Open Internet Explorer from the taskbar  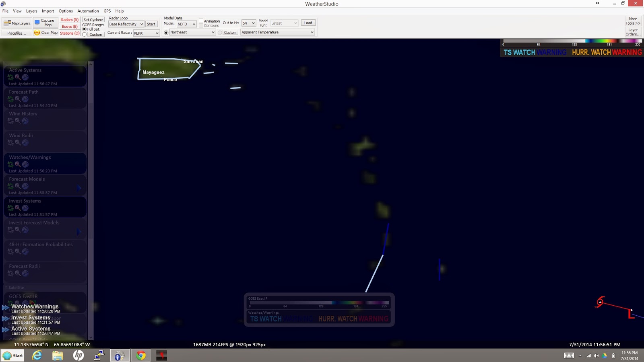[x=37, y=355]
